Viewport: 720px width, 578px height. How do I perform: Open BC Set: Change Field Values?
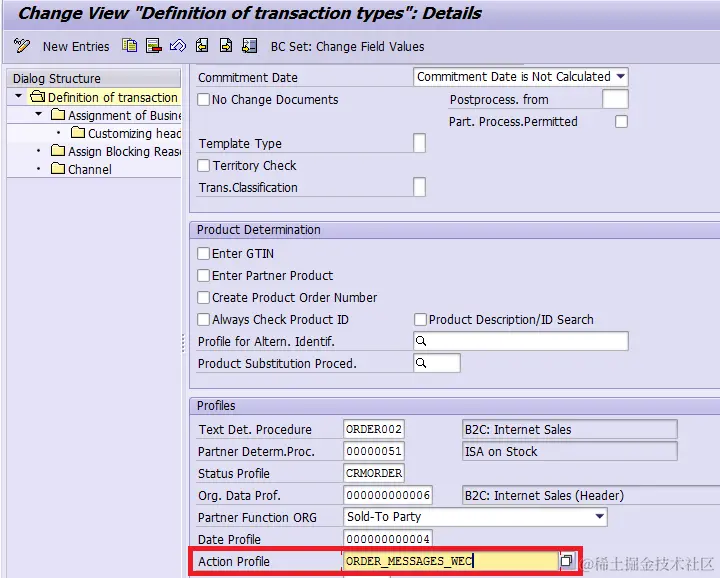[x=347, y=46]
